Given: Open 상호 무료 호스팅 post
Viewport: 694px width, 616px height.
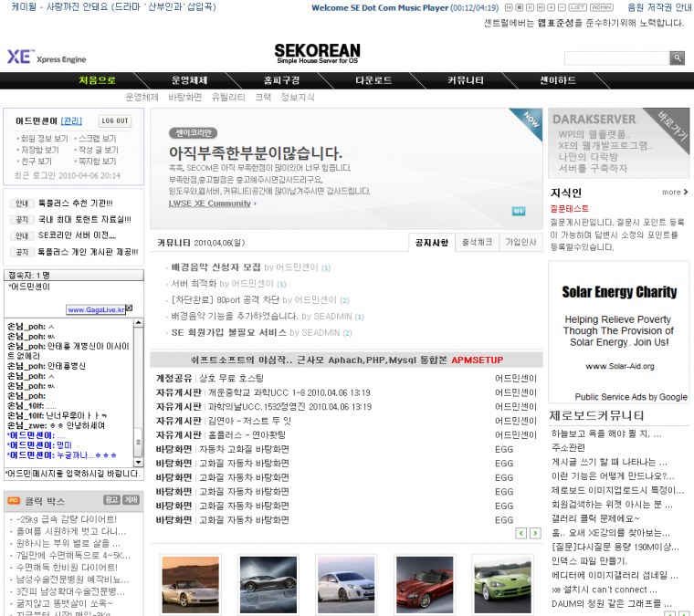Looking at the screenshot, I should click(x=231, y=379).
